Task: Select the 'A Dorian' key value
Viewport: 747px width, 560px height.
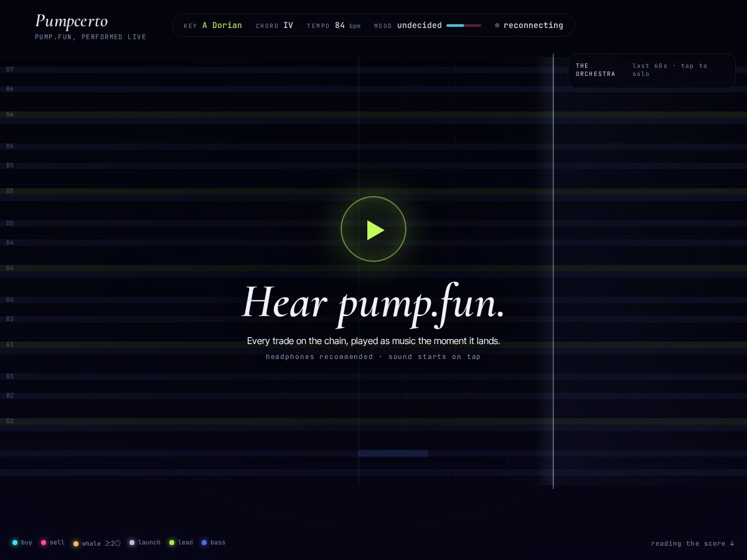Action: point(222,26)
